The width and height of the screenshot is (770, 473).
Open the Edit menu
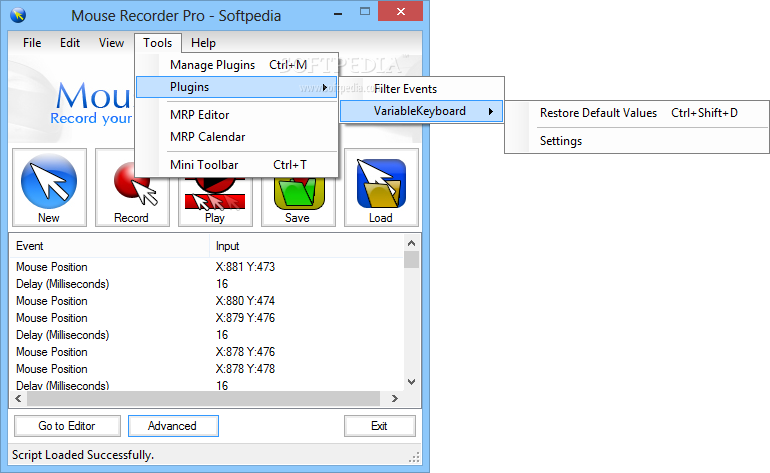point(70,43)
